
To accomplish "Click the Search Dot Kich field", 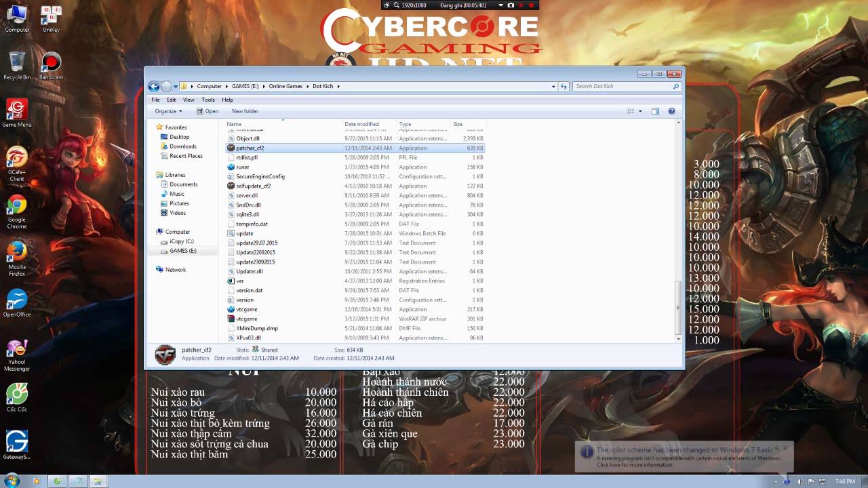I will coord(627,86).
